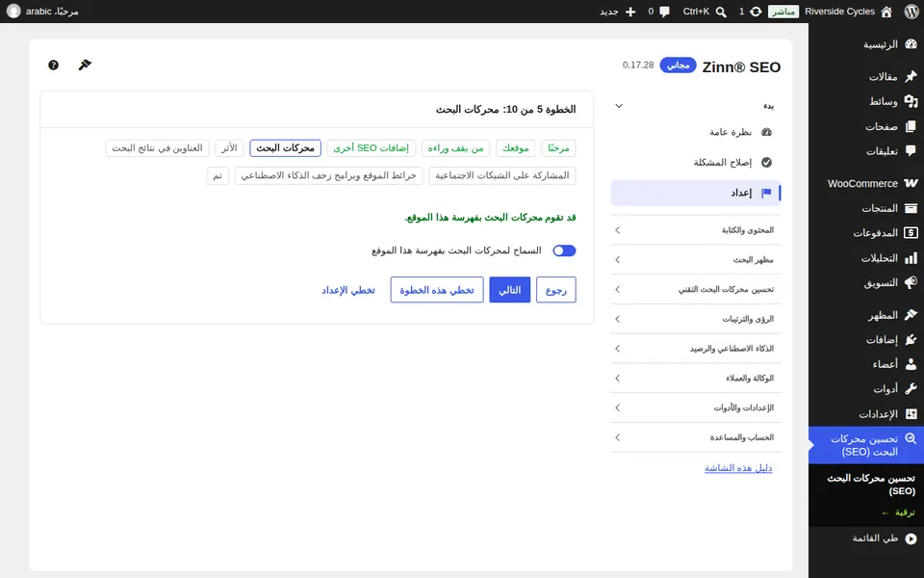
Task: Open تحسين محركات البحث (SEO) submenu item
Action: (x=871, y=485)
